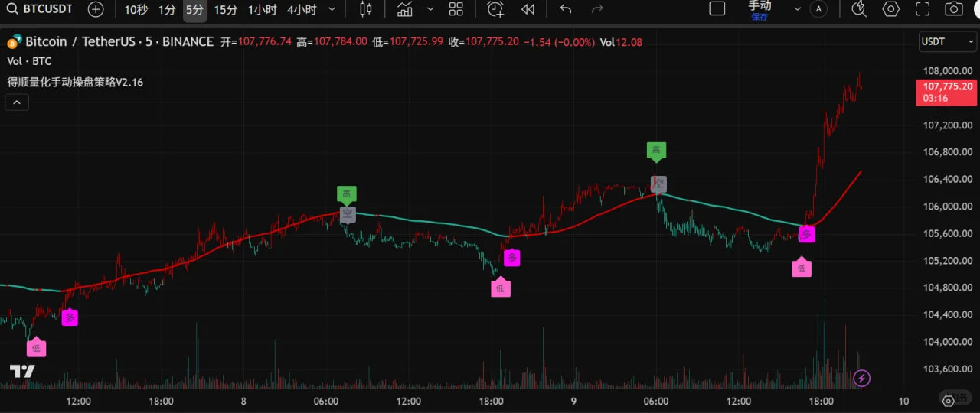
Task: Click the gray 空 marker above 06:00 on day 9
Action: [x=658, y=184]
